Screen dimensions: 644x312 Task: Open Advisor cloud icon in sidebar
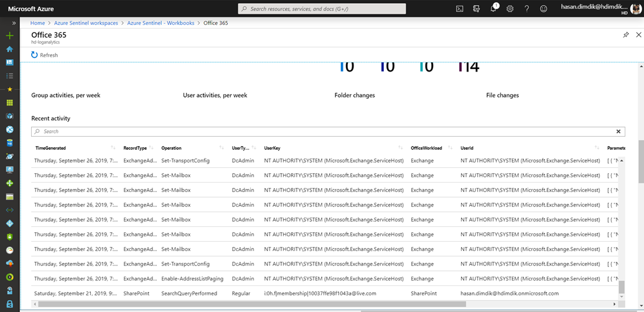point(10,264)
